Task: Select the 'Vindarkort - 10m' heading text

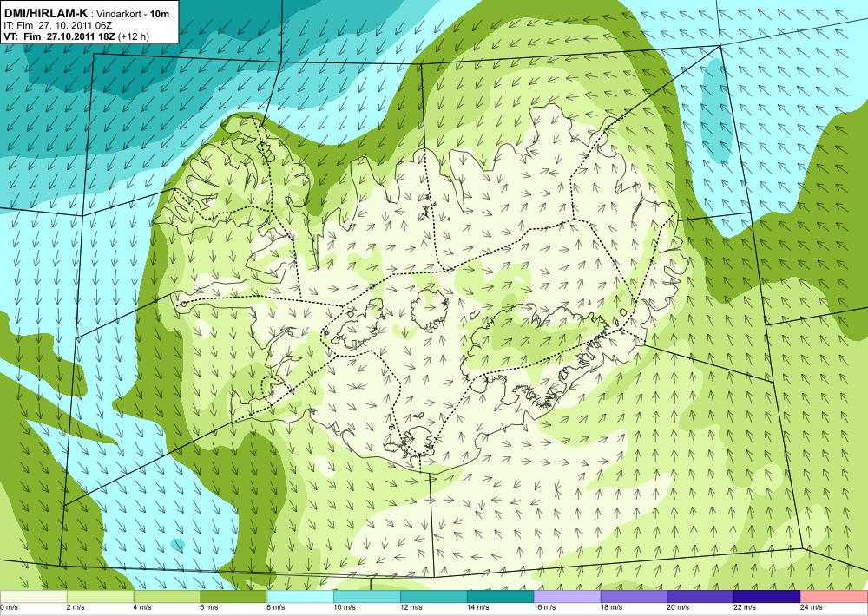Action: click(x=133, y=15)
